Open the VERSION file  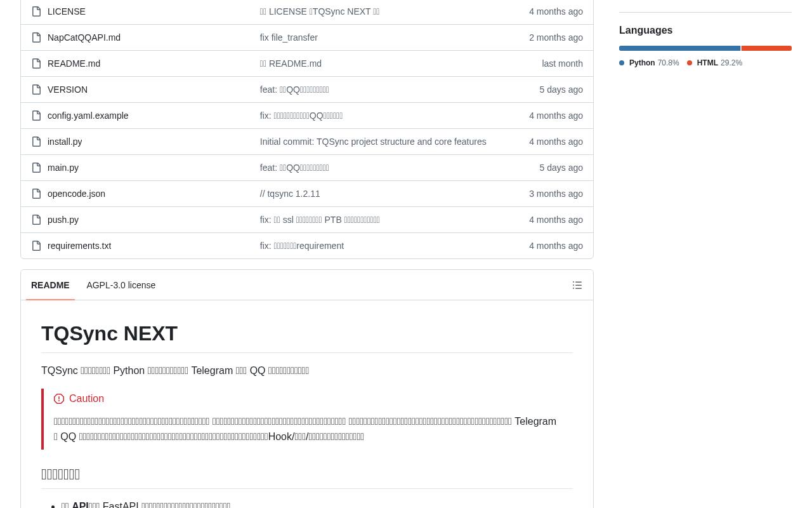[x=67, y=90]
